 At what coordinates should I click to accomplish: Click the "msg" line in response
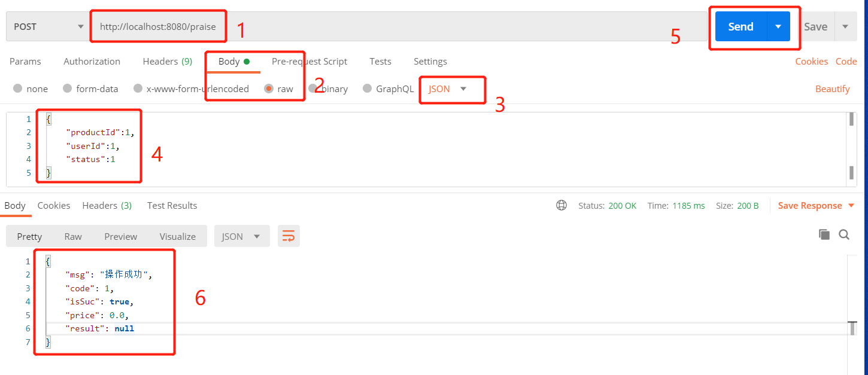(110, 275)
